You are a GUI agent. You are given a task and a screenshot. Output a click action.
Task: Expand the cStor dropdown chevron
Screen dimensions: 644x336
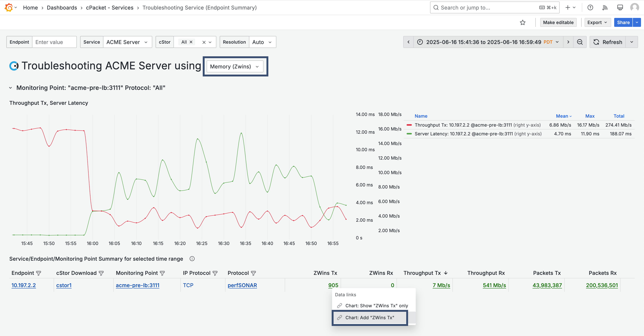click(x=210, y=42)
